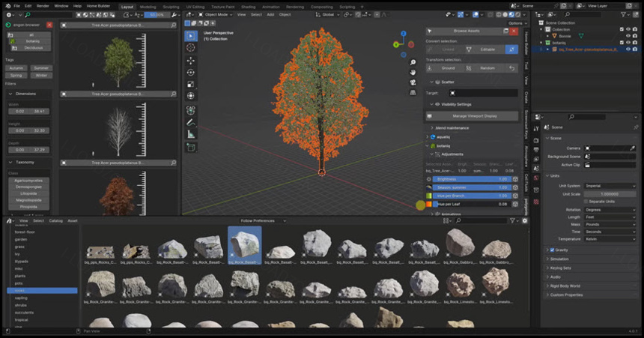The image size is (644, 338).
Task: Open the Unit System dropdown
Action: 610,187
